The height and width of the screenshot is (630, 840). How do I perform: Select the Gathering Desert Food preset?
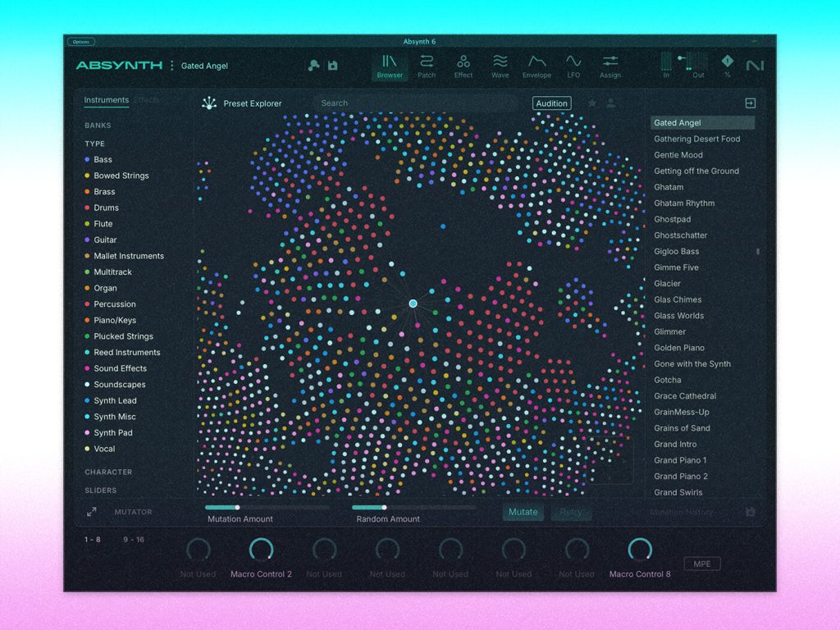(x=697, y=139)
